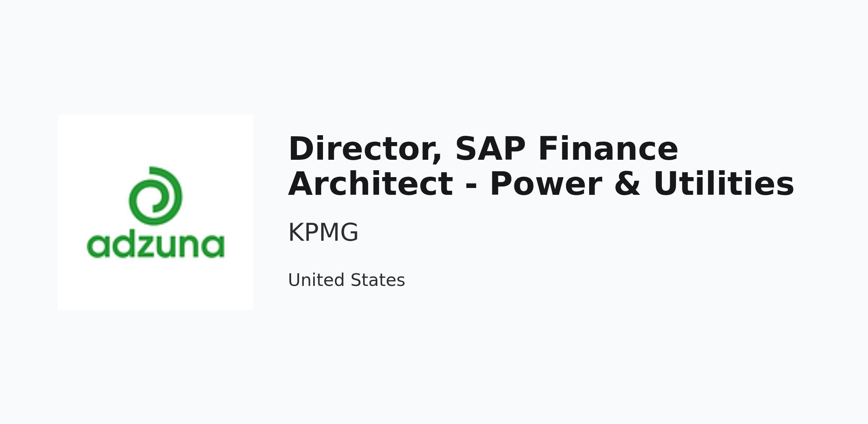The image size is (868, 424).
Task: Click the adzuna wordmark text in logo
Action: tap(156, 246)
